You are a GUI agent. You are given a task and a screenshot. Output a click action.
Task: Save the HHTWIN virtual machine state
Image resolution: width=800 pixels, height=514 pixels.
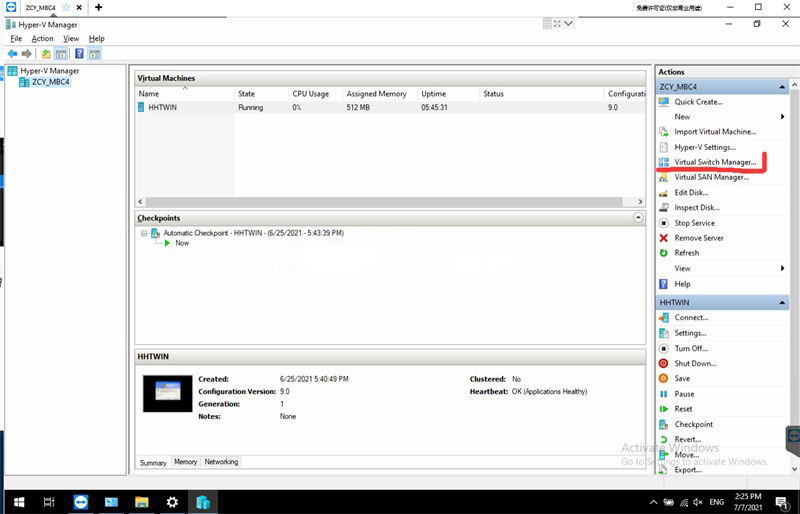click(682, 378)
